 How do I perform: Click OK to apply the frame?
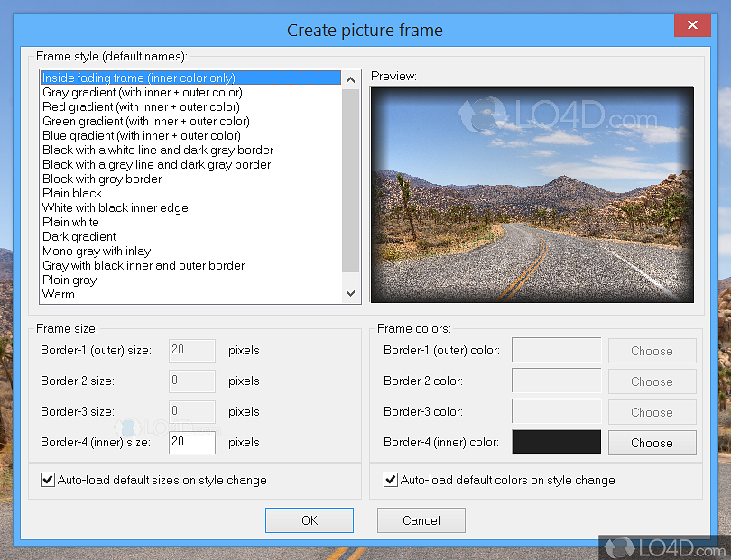309,520
